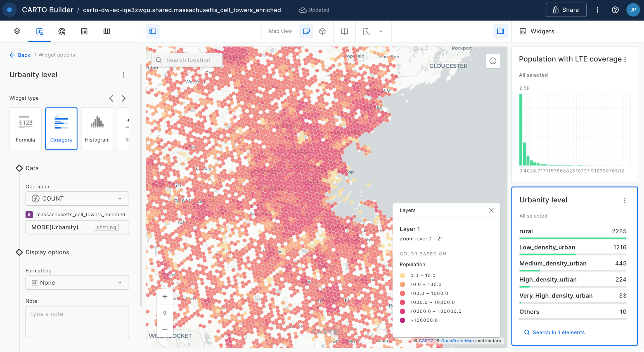Enable split dual map view

(x=344, y=31)
